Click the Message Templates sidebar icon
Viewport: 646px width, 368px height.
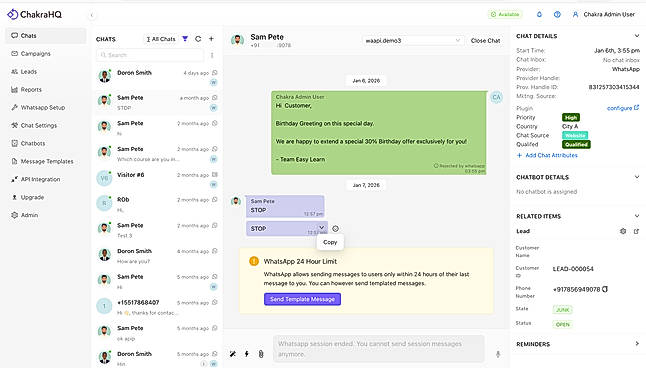pos(15,161)
